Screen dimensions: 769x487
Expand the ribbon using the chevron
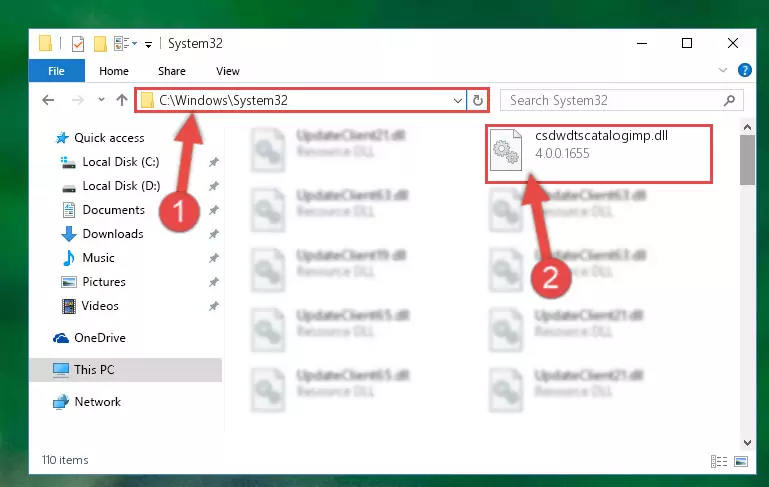click(x=722, y=70)
